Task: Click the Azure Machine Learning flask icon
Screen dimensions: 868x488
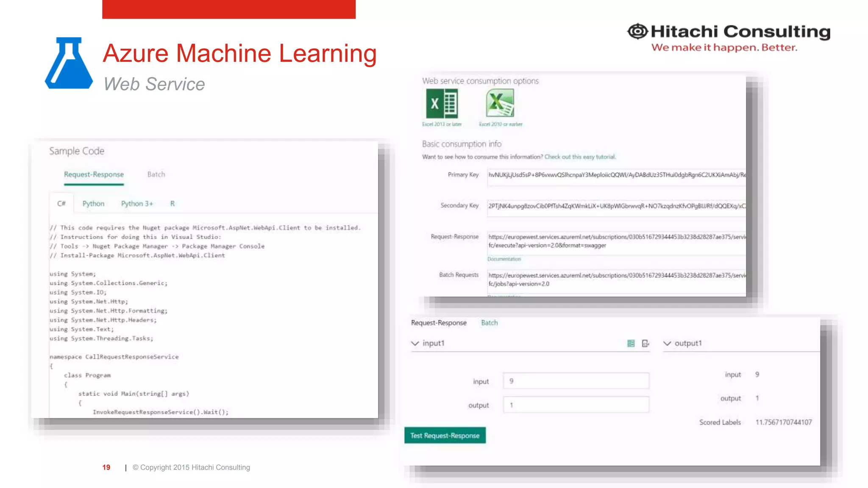Action: pos(69,63)
